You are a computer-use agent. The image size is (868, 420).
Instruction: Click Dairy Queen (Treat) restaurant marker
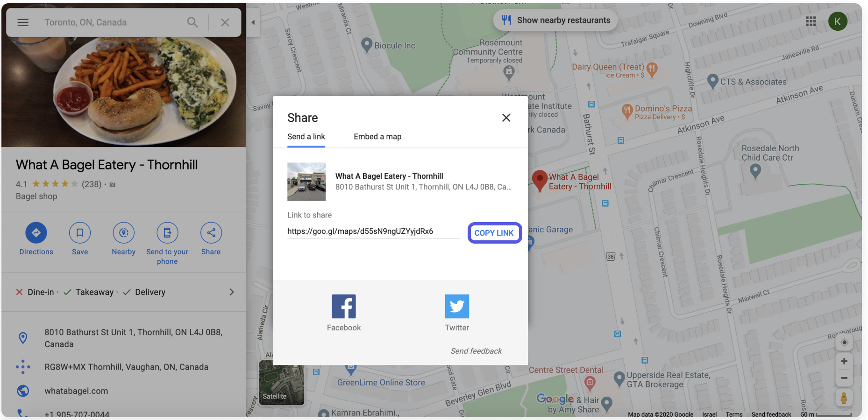tap(652, 69)
